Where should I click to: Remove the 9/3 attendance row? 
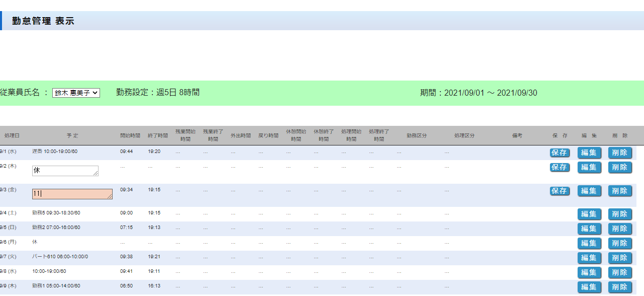[x=620, y=191]
